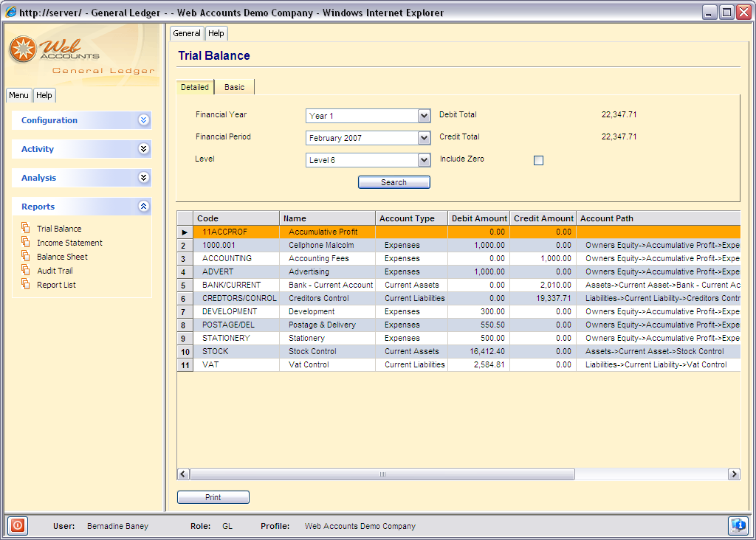756x540 pixels.
Task: Expand the Activity menu section
Action: click(x=144, y=149)
